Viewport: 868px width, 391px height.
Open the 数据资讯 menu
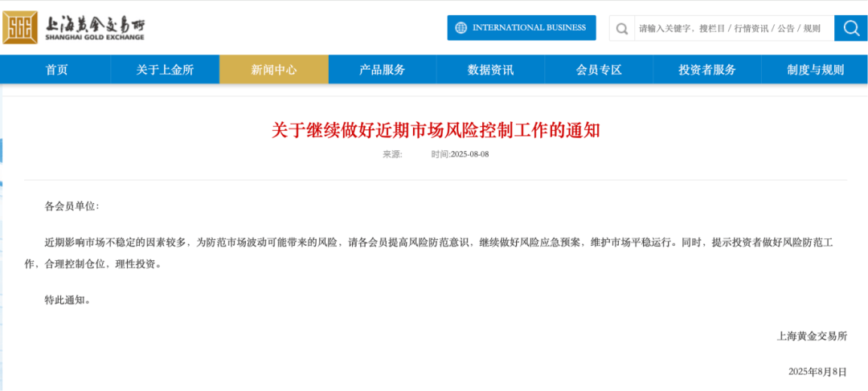(490, 70)
